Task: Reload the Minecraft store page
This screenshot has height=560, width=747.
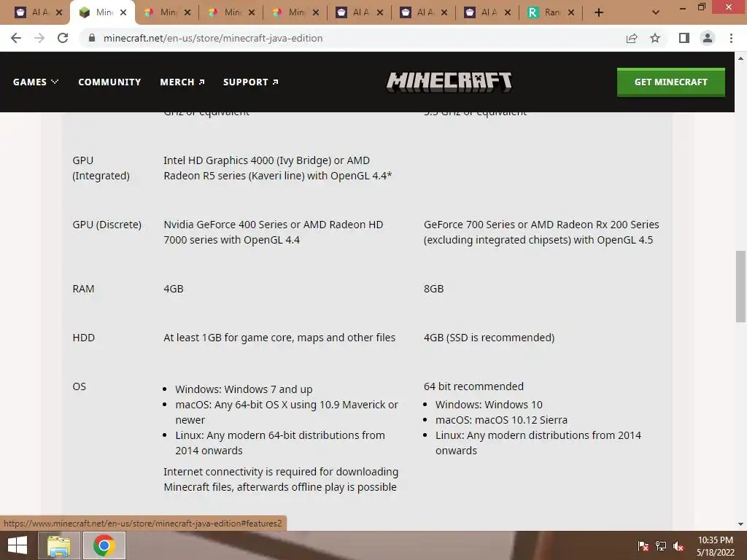Action: pyautogui.click(x=63, y=38)
